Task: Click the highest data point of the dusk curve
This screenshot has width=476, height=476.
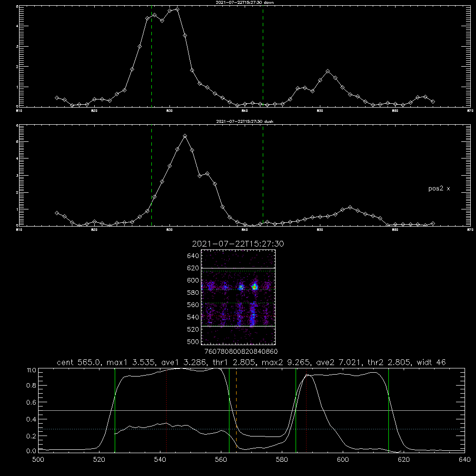Action: [185, 136]
